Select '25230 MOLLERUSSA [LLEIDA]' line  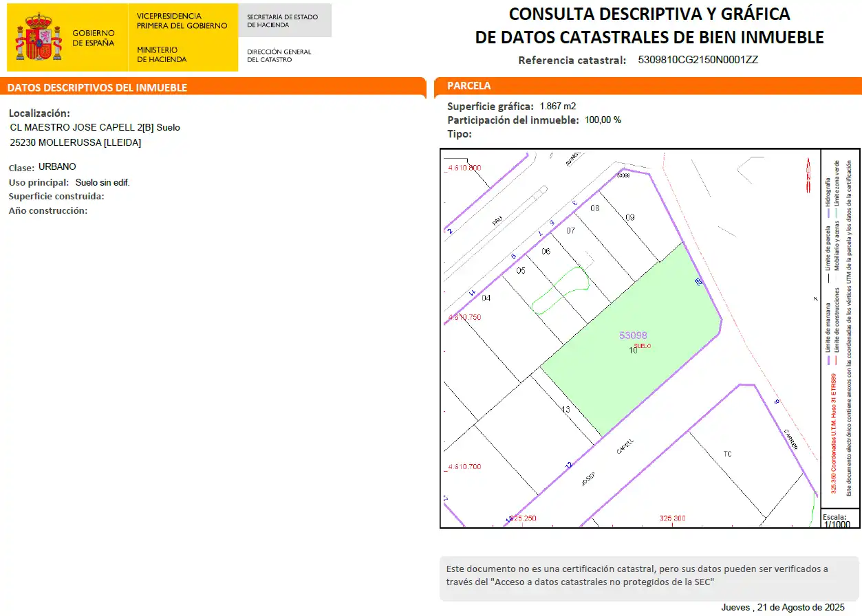[76, 142]
